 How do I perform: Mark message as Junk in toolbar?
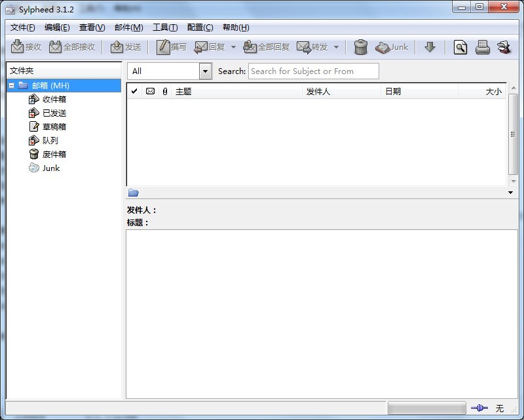[x=392, y=47]
